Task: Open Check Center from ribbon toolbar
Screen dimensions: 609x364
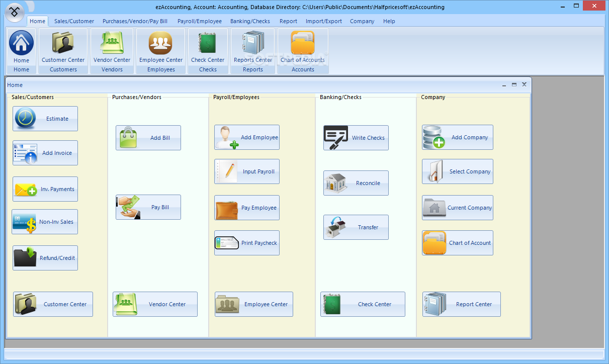Action: click(x=208, y=47)
